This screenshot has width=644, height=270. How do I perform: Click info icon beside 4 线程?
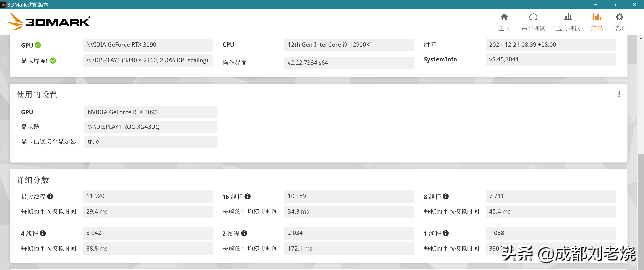pos(43,233)
